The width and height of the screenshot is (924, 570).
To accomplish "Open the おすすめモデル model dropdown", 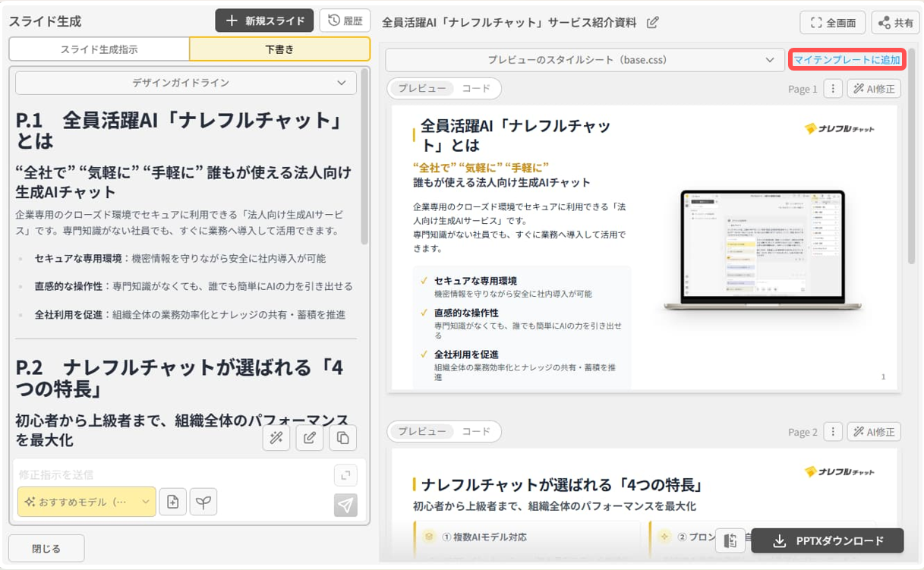I will coord(87,502).
